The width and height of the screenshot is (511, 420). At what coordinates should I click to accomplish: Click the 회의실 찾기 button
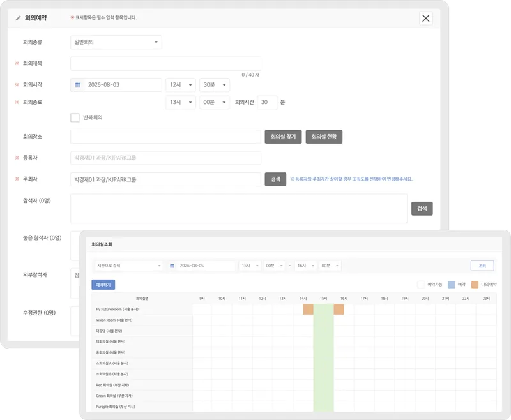click(x=283, y=137)
